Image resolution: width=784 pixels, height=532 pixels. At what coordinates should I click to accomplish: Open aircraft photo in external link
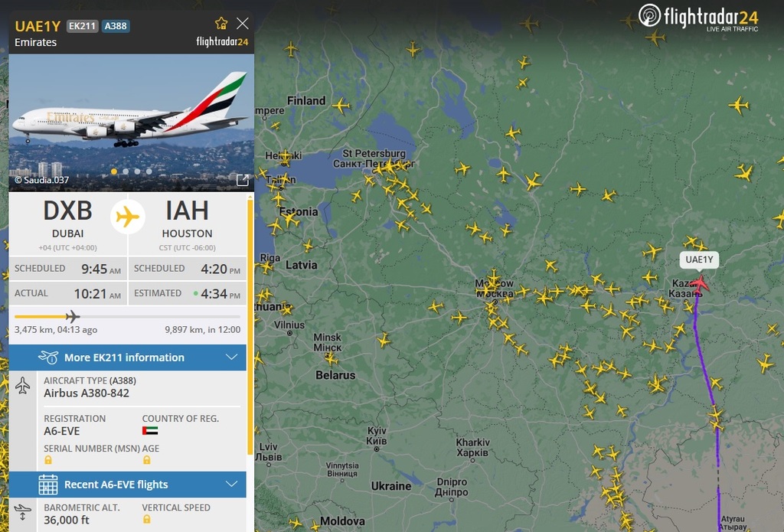click(x=243, y=180)
